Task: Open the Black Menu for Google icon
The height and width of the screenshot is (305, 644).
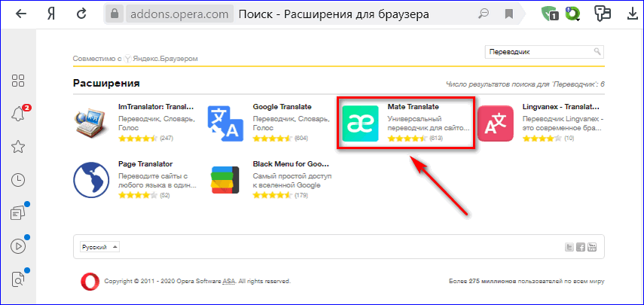Action: click(225, 180)
